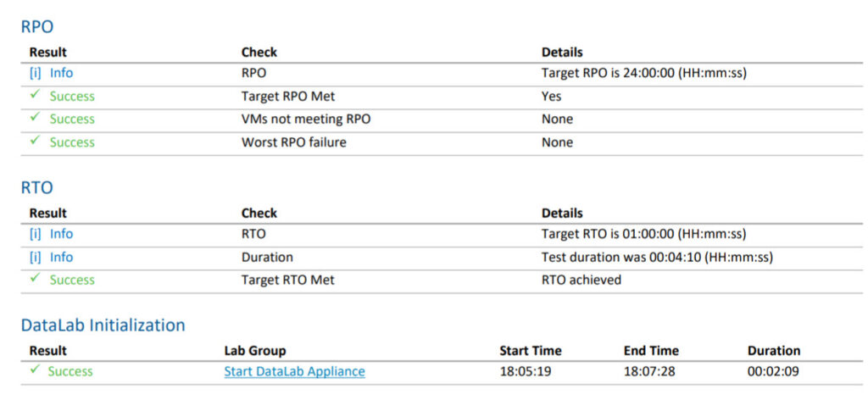Click the info icon for Target RTO row

point(35,234)
